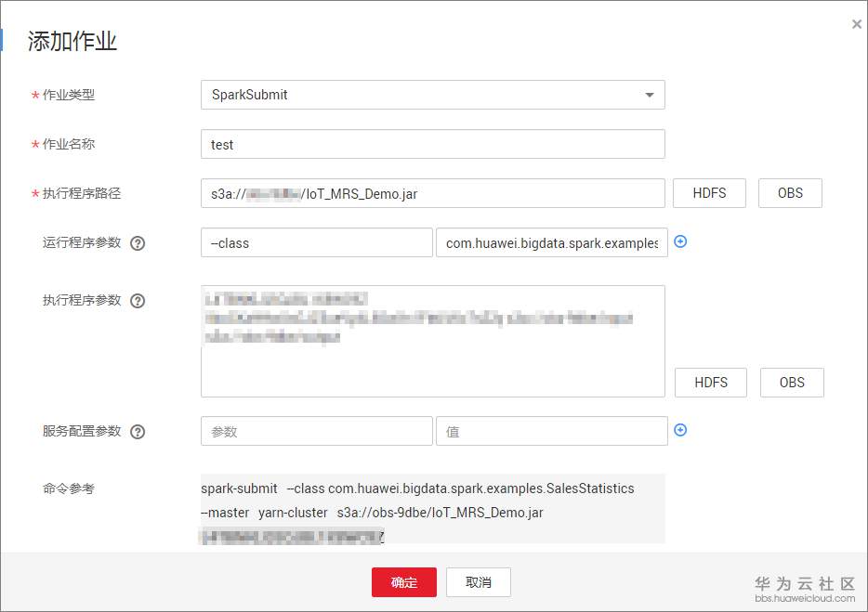Show help for 执行程序参数
Image resolution: width=868 pixels, height=612 pixels.
(138, 301)
